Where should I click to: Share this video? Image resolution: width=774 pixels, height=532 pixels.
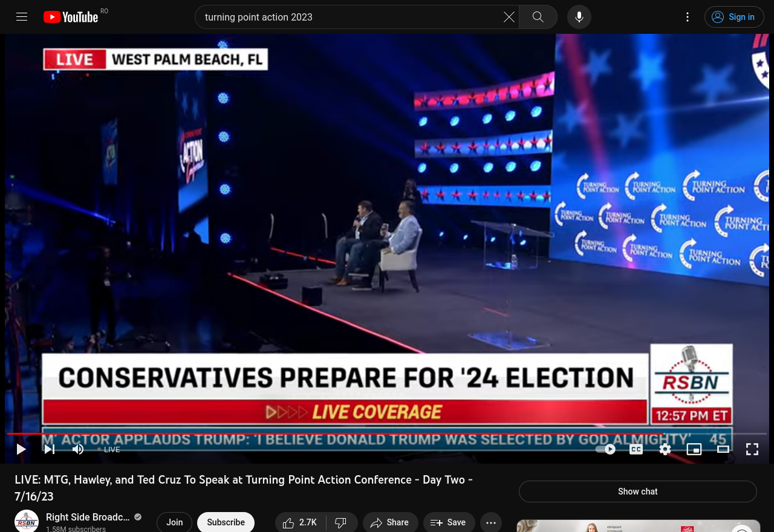(x=390, y=522)
